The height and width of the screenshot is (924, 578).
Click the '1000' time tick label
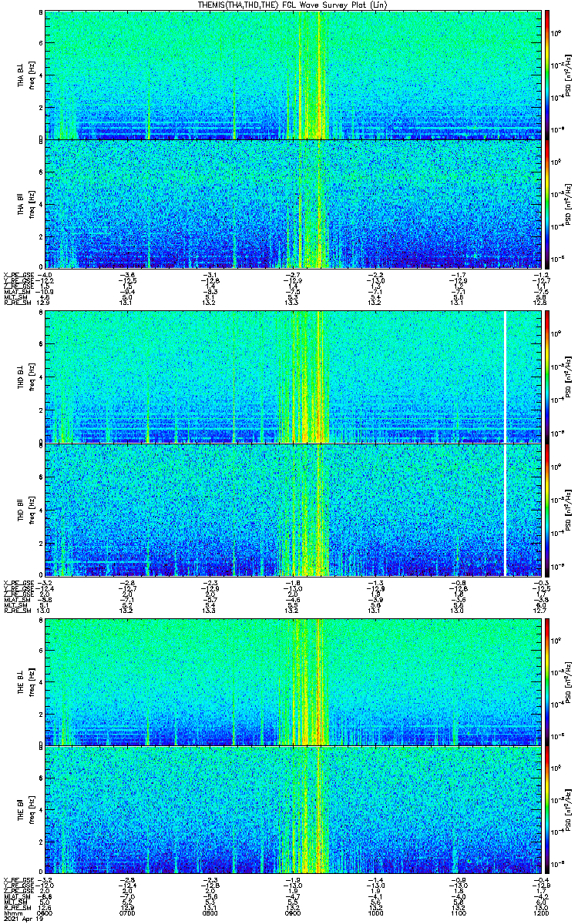click(375, 912)
